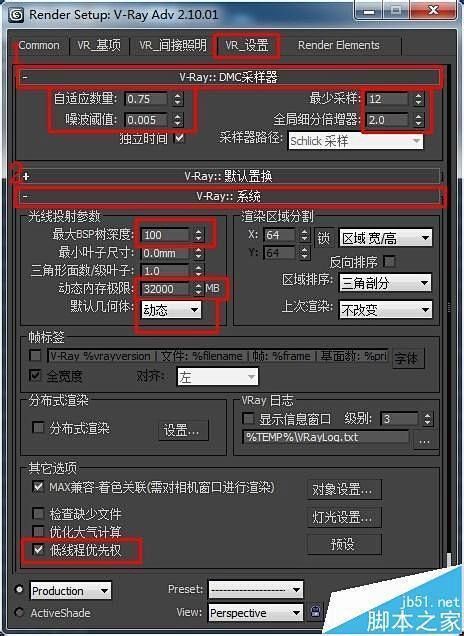Adjust the 自适应数量 spinner arrows

point(177,99)
